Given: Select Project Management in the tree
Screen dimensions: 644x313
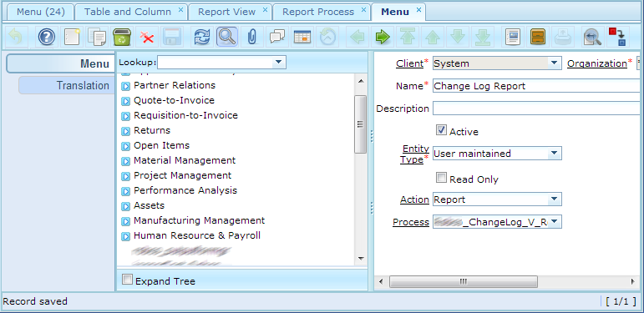Looking at the screenshot, I should (182, 175).
